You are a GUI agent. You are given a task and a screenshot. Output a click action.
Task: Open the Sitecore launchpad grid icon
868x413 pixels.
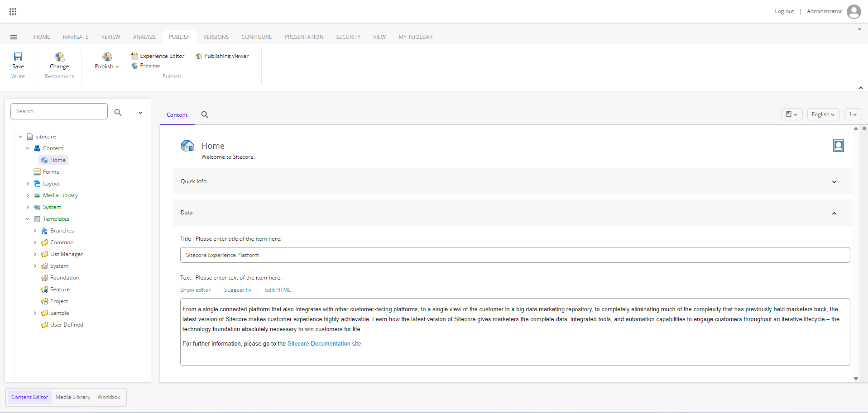click(x=13, y=11)
